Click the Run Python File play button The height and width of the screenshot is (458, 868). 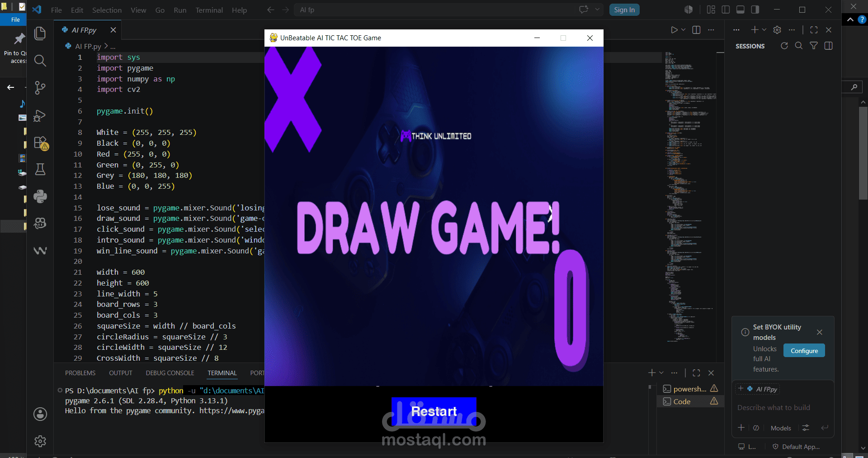tap(674, 30)
